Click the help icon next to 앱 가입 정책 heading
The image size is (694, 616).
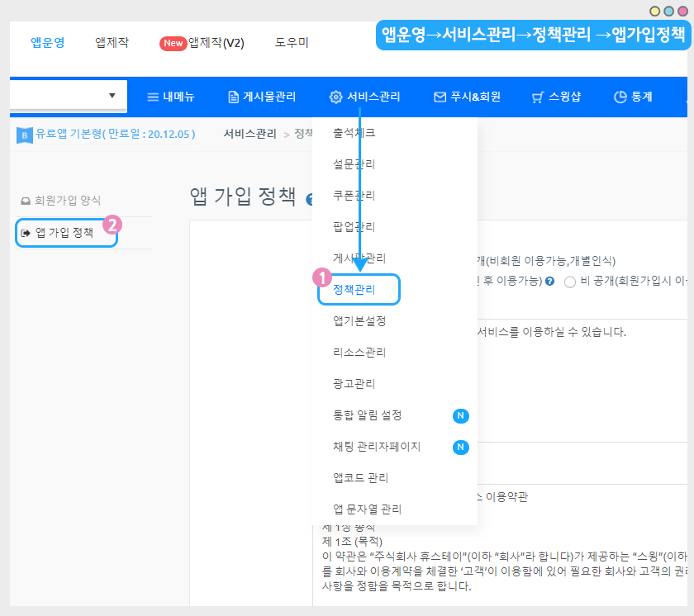(311, 199)
